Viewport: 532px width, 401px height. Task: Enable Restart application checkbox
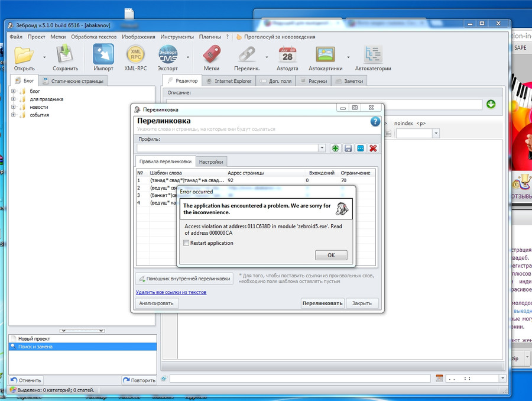click(186, 242)
